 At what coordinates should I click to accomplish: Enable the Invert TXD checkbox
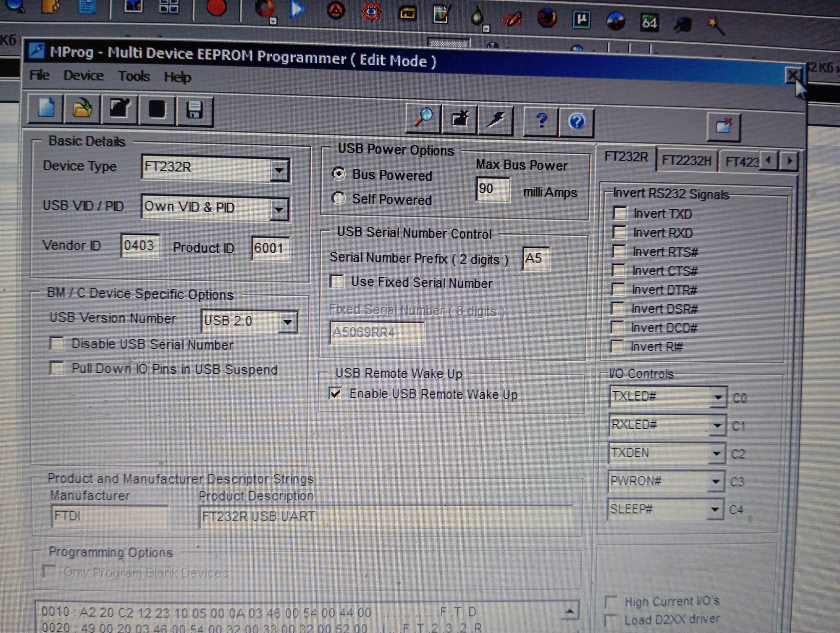[x=620, y=213]
